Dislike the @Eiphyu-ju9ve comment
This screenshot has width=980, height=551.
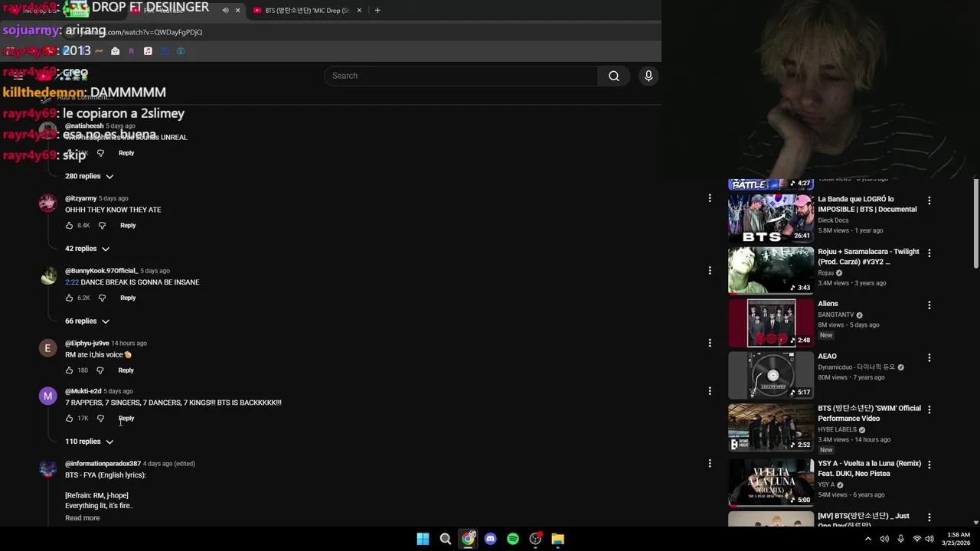[100, 370]
